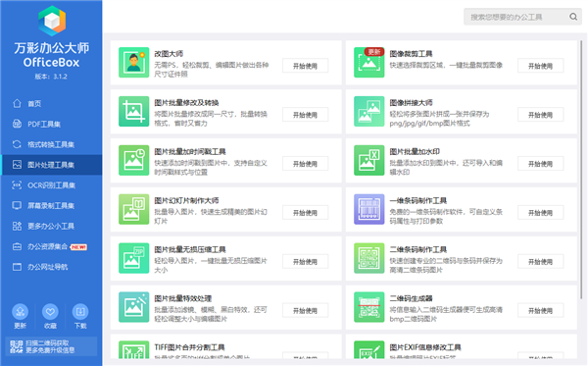Click the 图片批量加时间戳工具 icon
588x366 pixels.
(x=133, y=160)
